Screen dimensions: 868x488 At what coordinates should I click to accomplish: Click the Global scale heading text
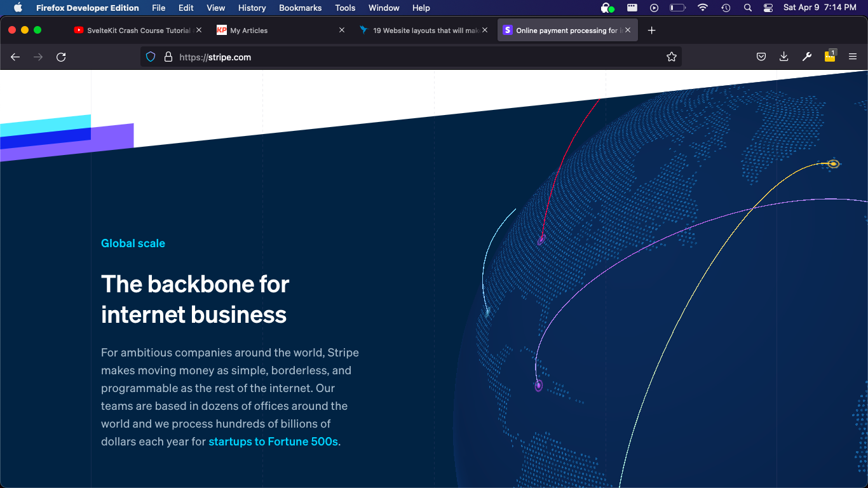pos(133,243)
